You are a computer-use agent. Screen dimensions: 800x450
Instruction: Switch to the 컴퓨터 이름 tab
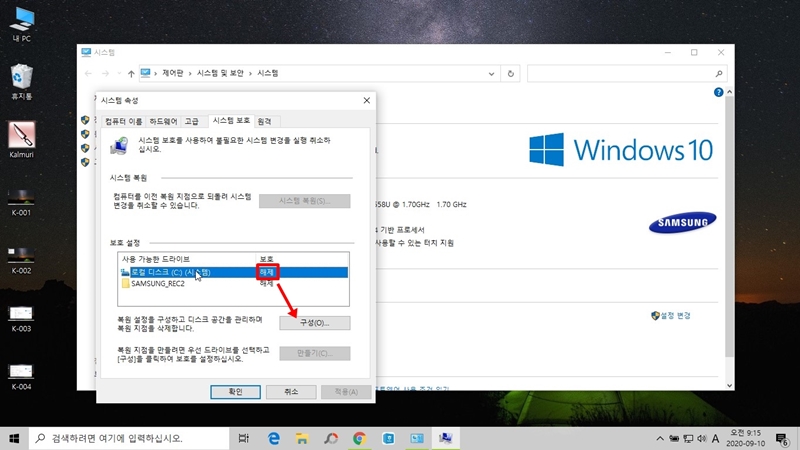(123, 121)
